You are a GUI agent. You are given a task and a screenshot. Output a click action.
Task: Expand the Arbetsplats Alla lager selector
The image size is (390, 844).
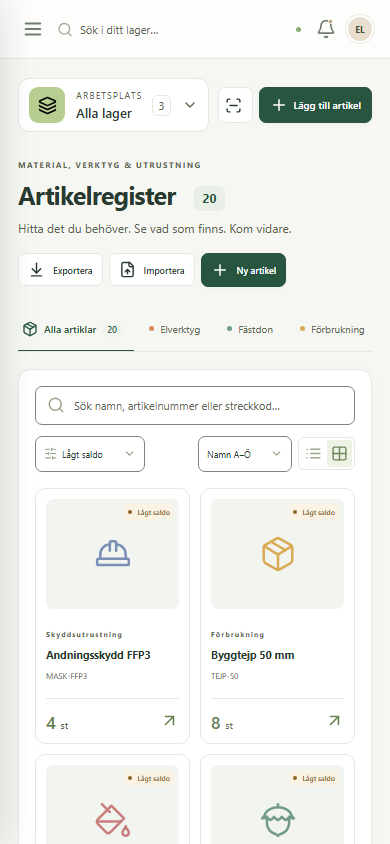[x=114, y=105]
